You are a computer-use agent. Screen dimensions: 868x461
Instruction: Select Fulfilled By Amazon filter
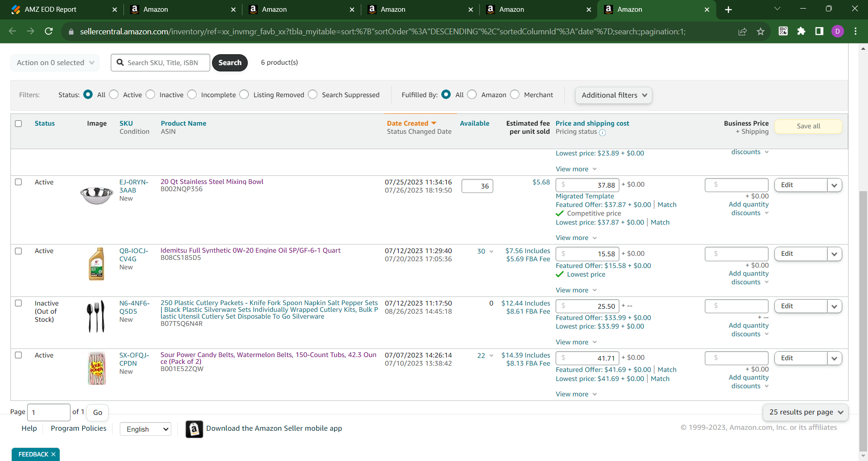472,94
